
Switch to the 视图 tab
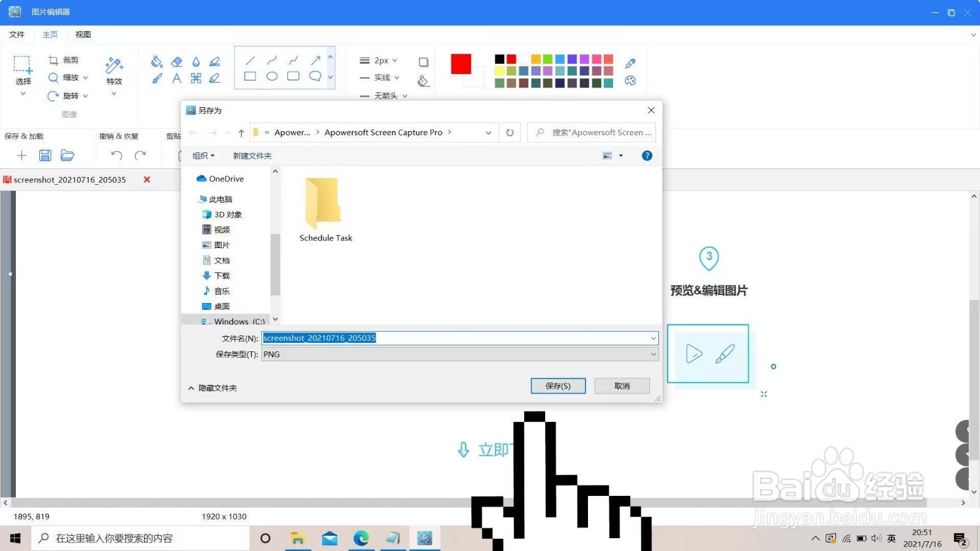[83, 35]
